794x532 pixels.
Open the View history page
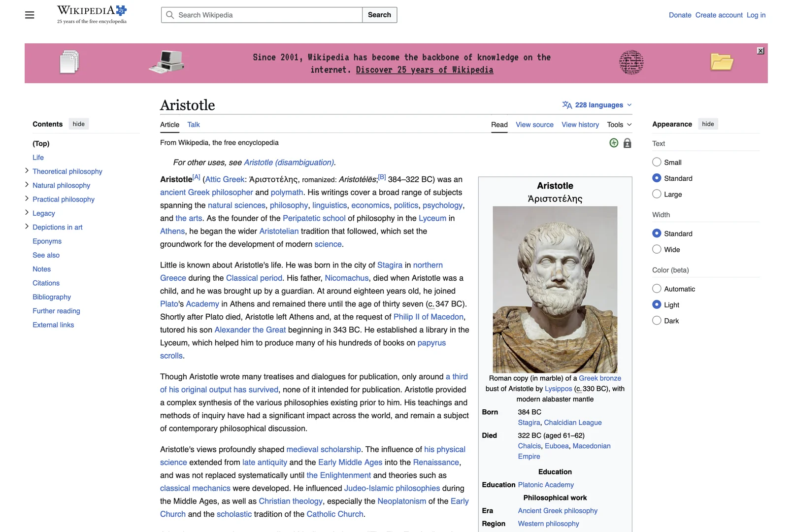click(x=580, y=125)
